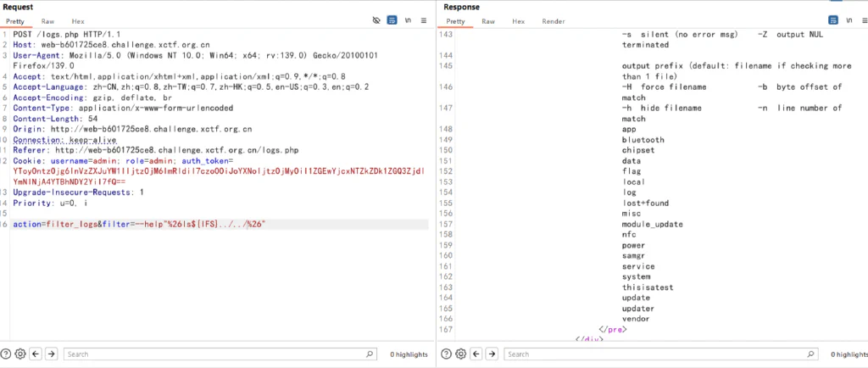The width and height of the screenshot is (868, 368).
Task: Open help icon below Request panel
Action: click(x=6, y=354)
